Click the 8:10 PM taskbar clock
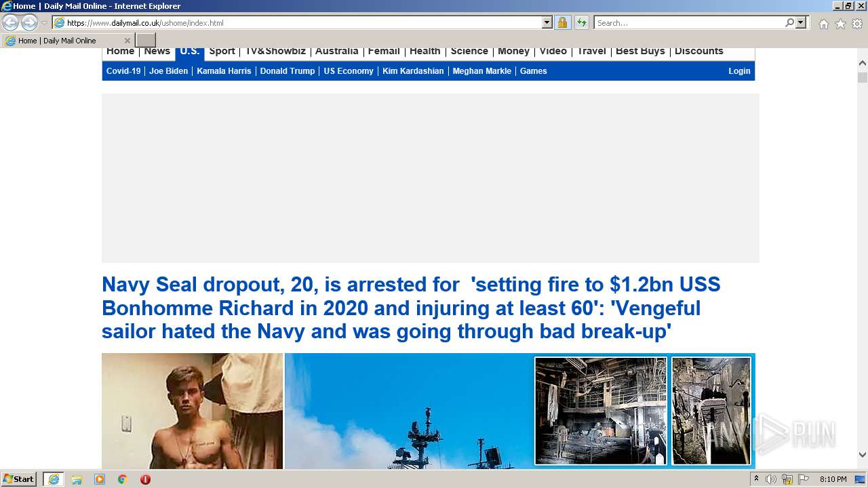The width and height of the screenshot is (868, 488). click(833, 479)
